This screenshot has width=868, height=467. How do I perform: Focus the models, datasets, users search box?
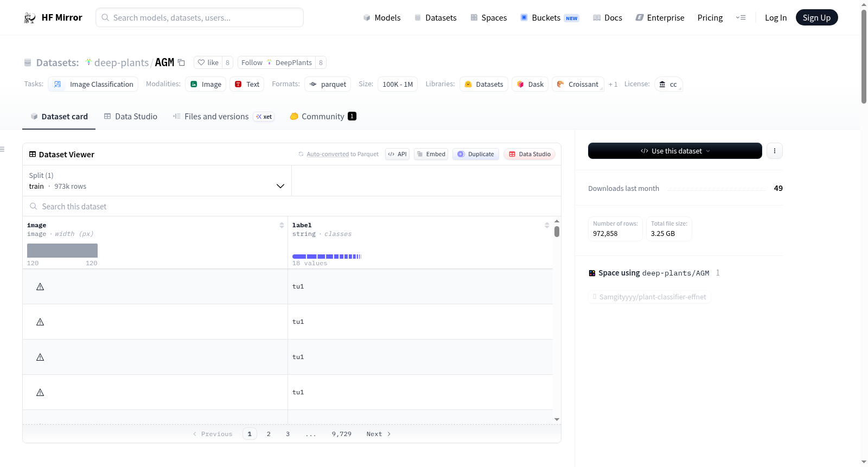coord(200,17)
